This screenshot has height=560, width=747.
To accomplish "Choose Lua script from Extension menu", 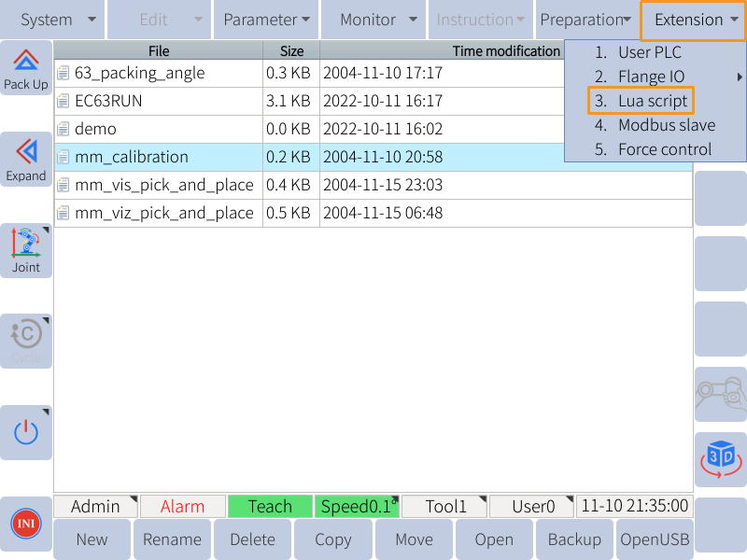I will (x=641, y=101).
